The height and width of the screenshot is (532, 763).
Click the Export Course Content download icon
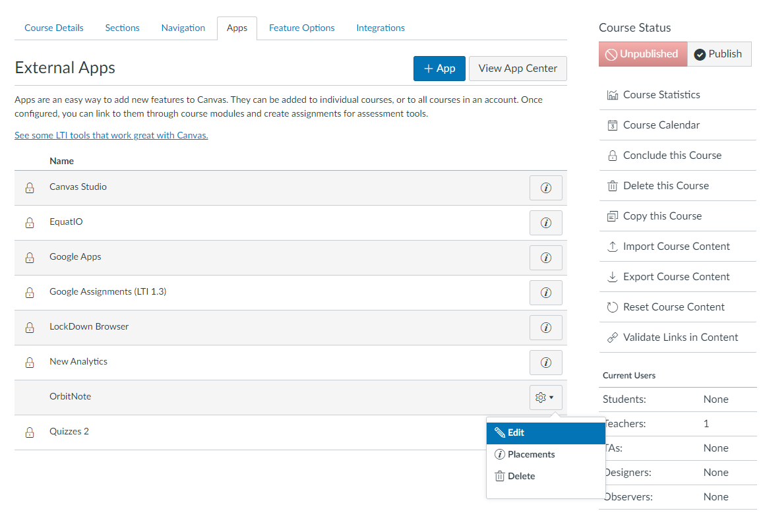click(613, 277)
